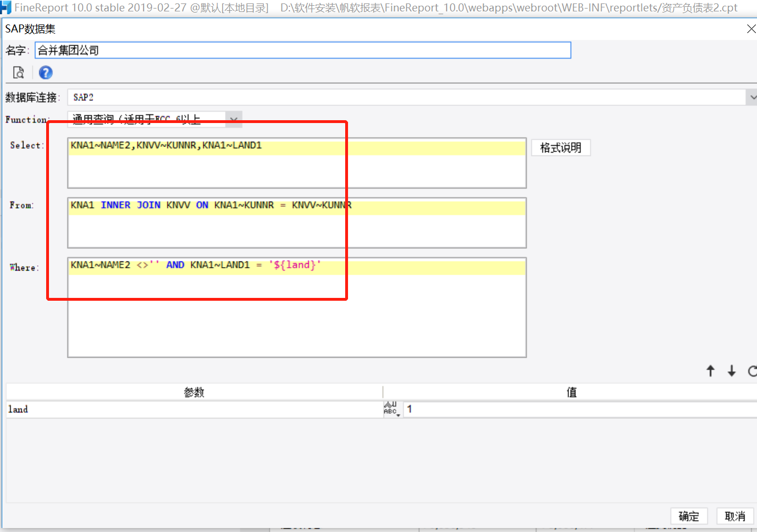Click the 格式说明 button
757x532 pixels.
(x=561, y=148)
